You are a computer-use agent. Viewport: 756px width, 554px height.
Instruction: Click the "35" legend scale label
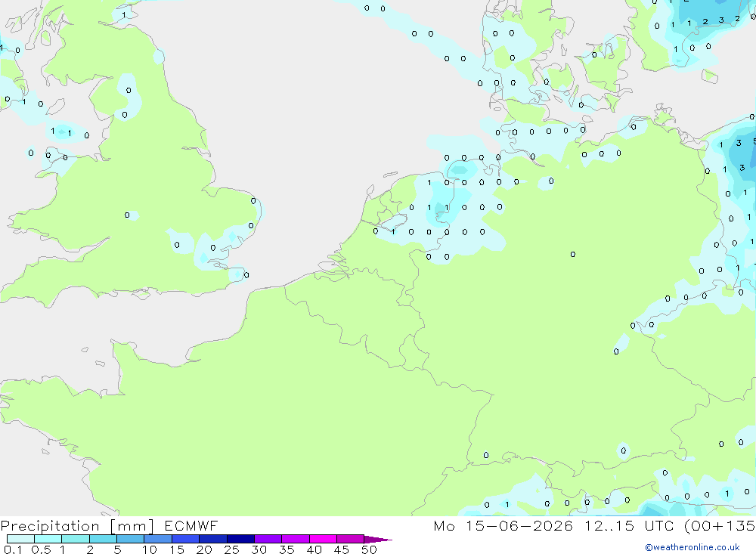tap(287, 549)
